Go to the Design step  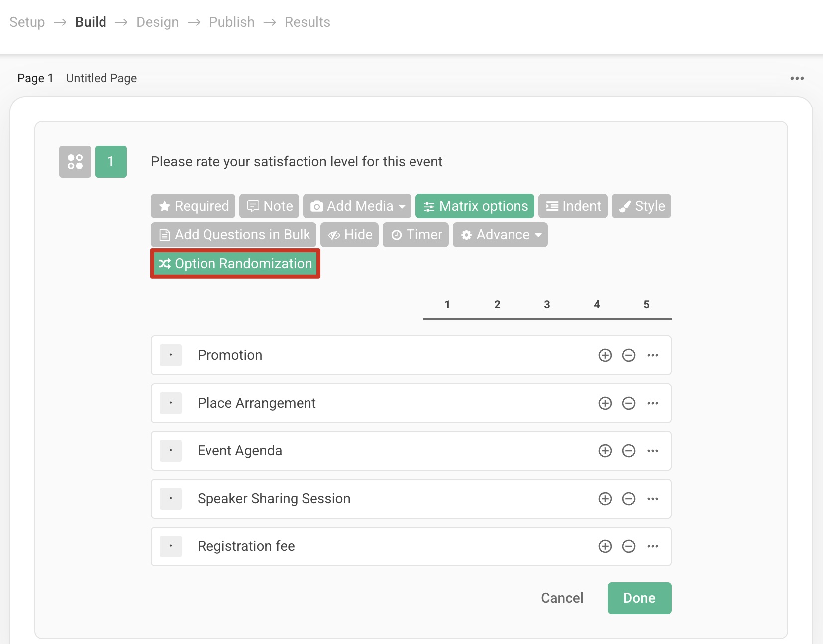click(x=157, y=22)
